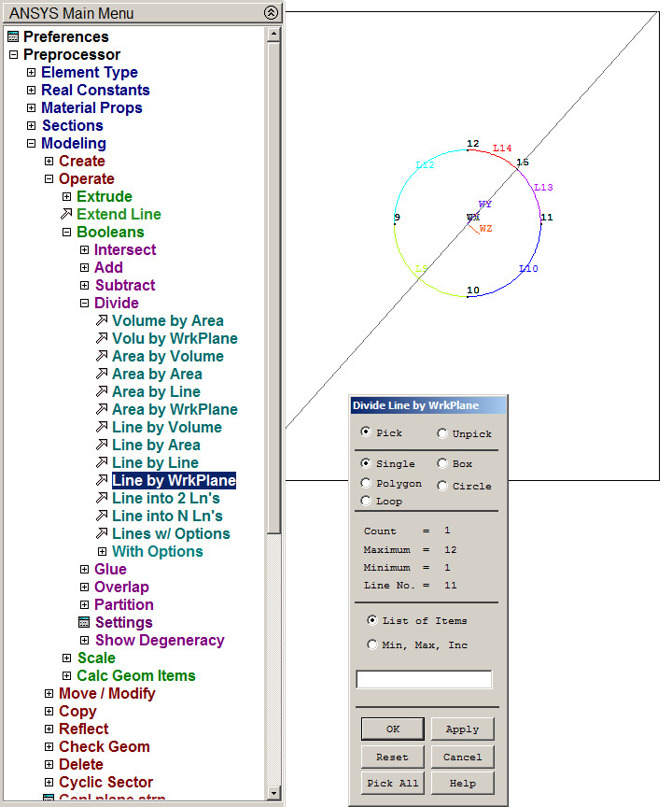Click the arrow icon beside Line into 2 Ln's

tap(102, 498)
